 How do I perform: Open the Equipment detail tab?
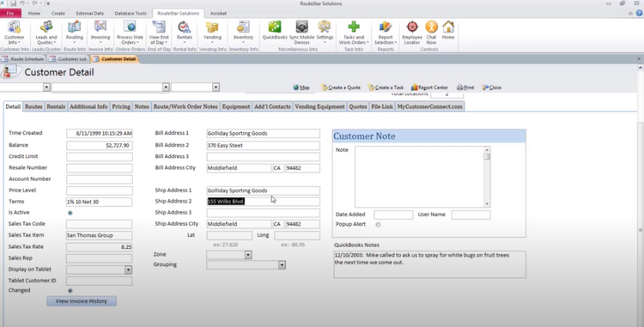pyautogui.click(x=236, y=106)
